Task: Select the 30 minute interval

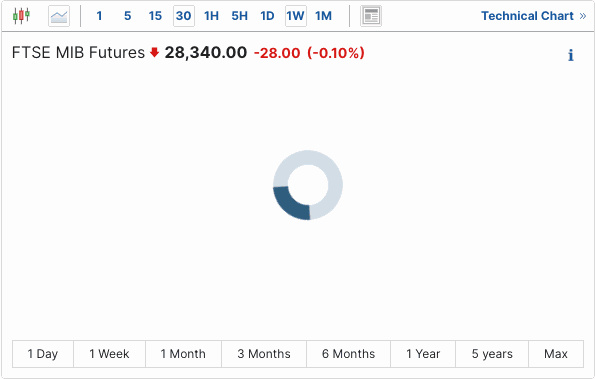Action: pyautogui.click(x=184, y=16)
